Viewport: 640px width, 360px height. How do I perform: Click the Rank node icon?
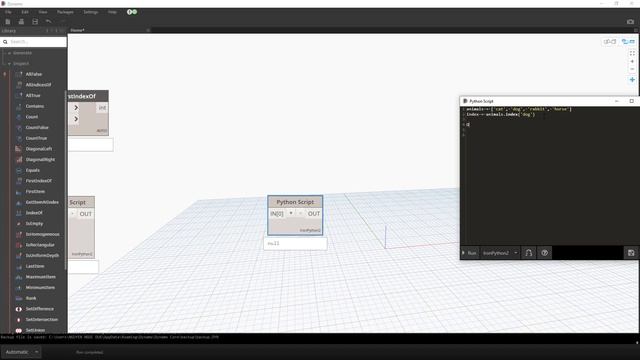click(19, 298)
